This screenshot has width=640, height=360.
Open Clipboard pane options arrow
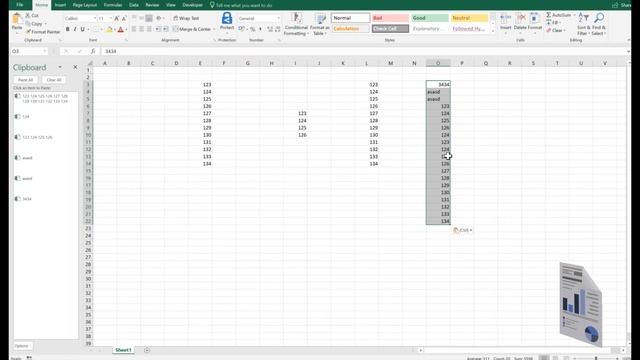(x=60, y=67)
